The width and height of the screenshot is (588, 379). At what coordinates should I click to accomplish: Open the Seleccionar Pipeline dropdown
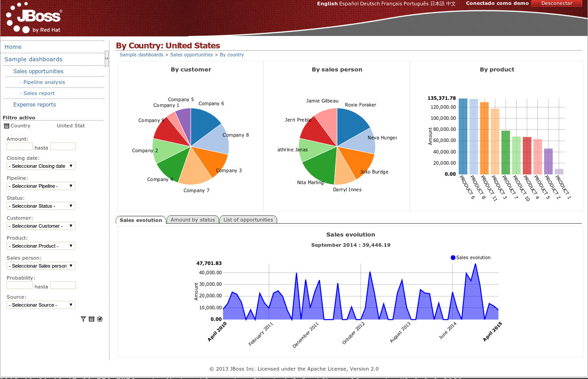coord(41,186)
